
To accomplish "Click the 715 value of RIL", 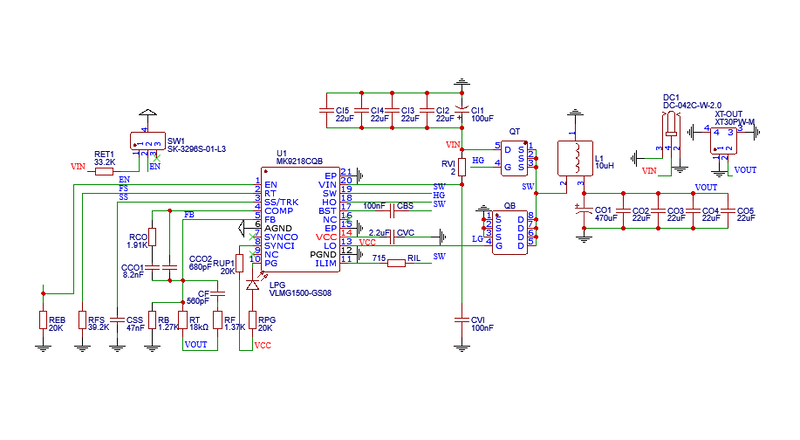I will [379, 258].
